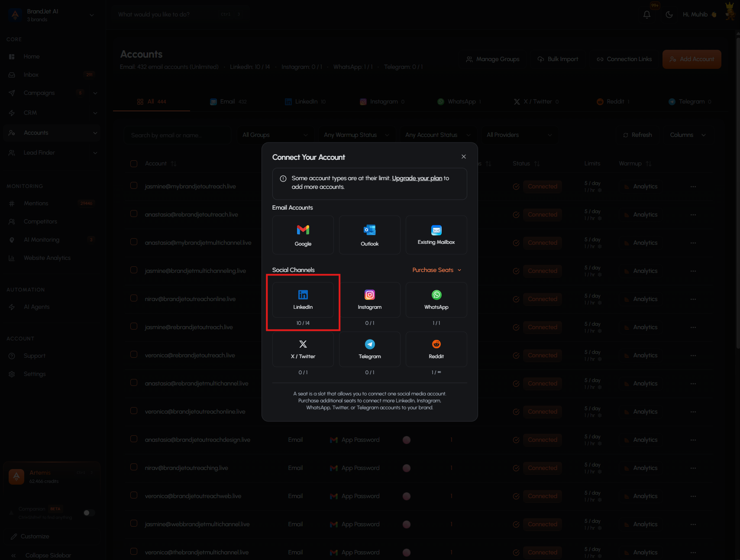The height and width of the screenshot is (560, 740).
Task: Switch to the All accounts tab
Action: tap(152, 101)
